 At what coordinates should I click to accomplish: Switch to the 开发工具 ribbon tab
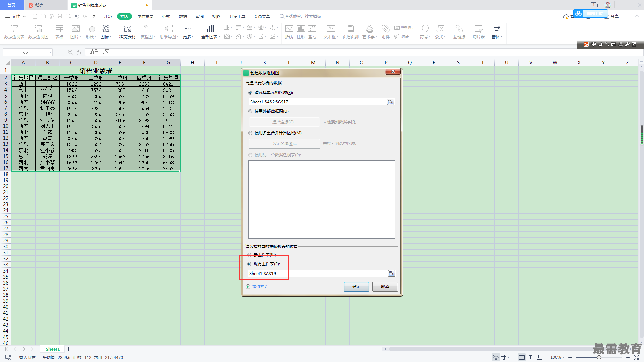[x=237, y=16]
